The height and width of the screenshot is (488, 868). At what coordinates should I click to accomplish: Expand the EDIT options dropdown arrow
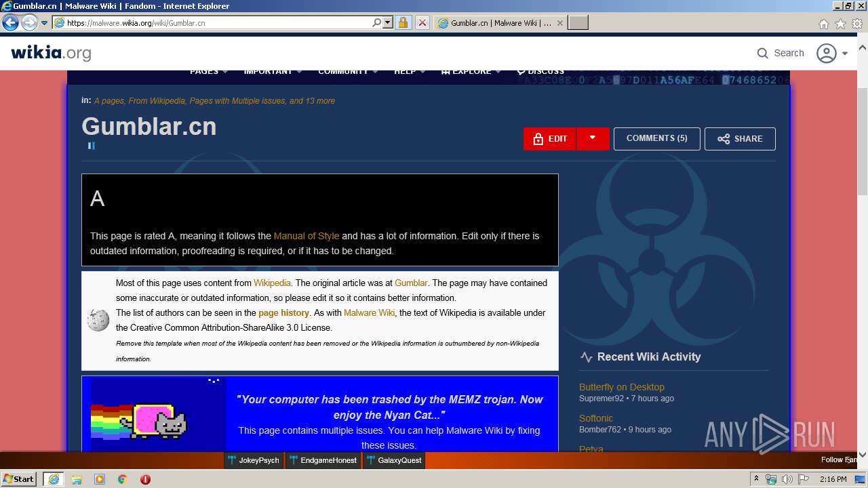coord(593,138)
